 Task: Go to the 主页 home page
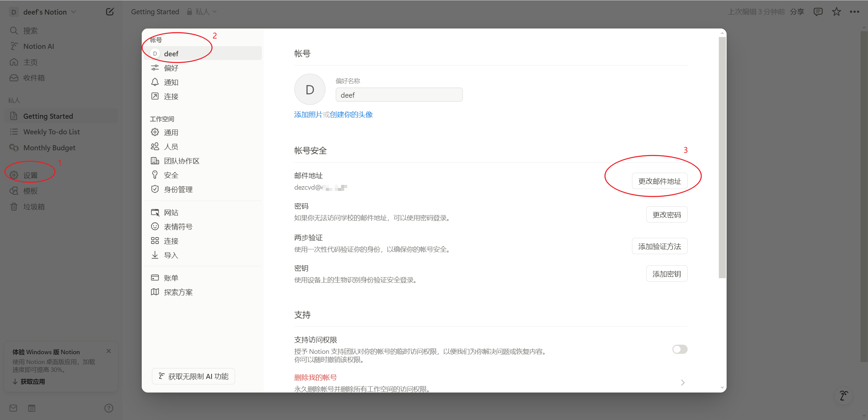(61, 62)
